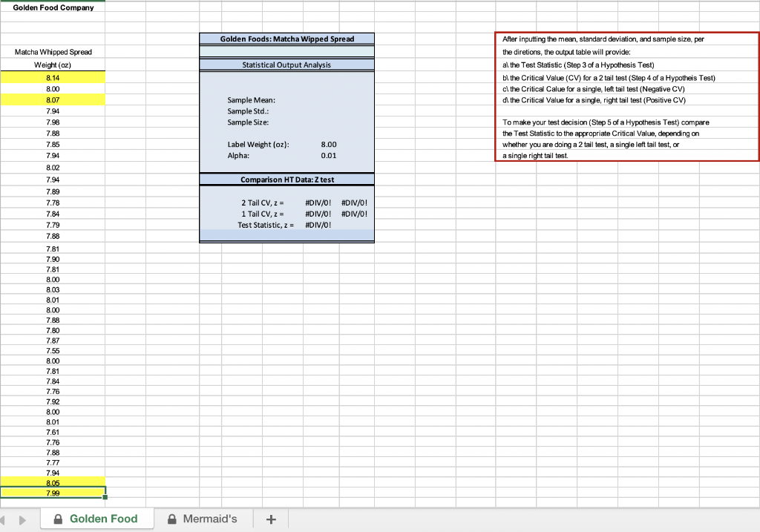Viewport: 760px width, 532px height.
Task: Click the 'Weight (oz)' header cell
Action: click(x=53, y=65)
